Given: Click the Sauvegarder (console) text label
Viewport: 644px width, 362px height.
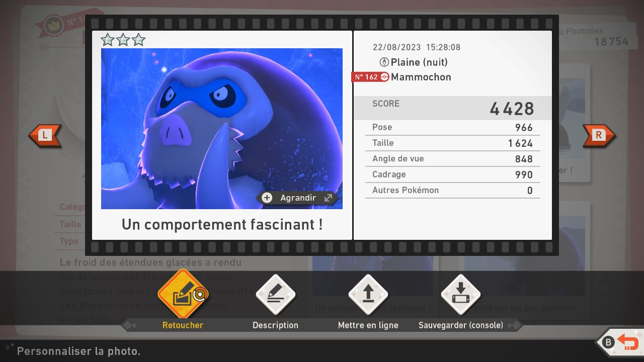Looking at the screenshot, I should (460, 325).
